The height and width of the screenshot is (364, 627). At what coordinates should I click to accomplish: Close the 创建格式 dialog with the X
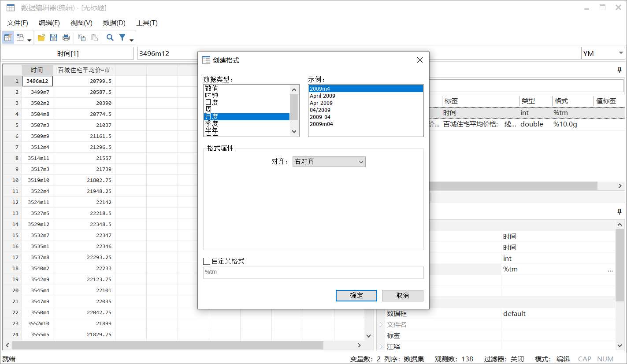click(x=420, y=60)
